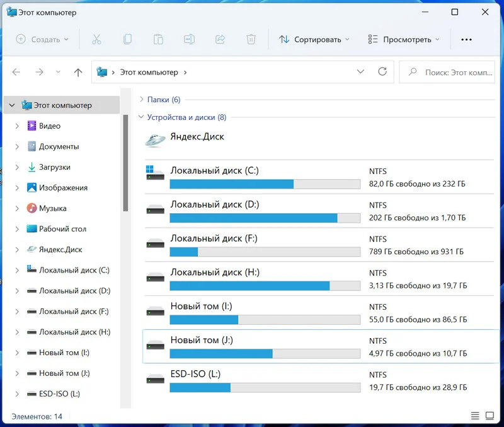Viewport: 504px width, 427px height.
Task: Click the Устройства и диски (8) header text
Action: coord(186,117)
